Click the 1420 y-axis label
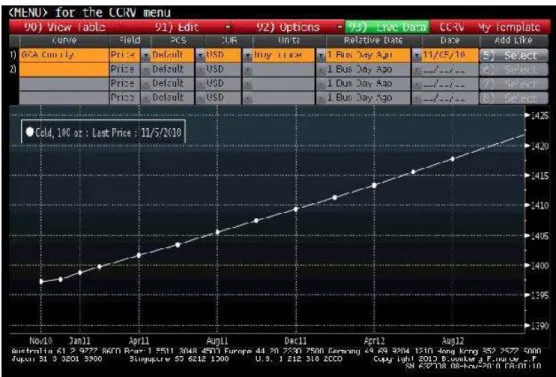Screen dimensions: 556x377 pos(539,146)
